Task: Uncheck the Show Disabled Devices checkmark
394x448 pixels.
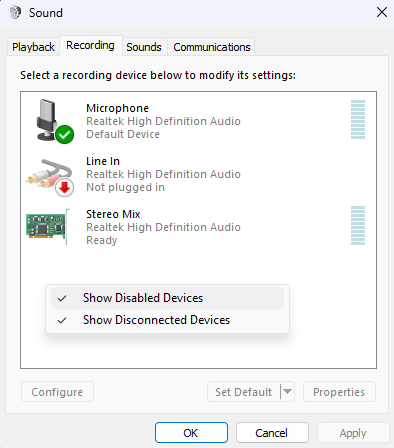Action: coord(62,298)
